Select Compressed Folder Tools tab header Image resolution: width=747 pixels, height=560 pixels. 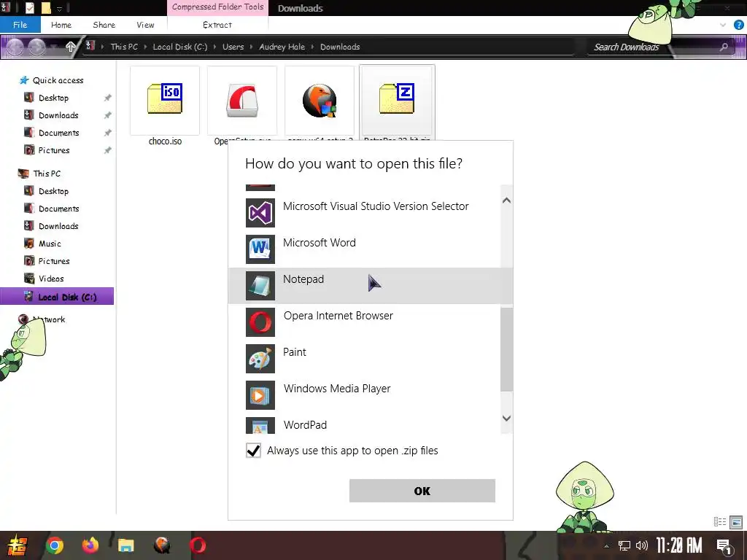[x=217, y=7]
